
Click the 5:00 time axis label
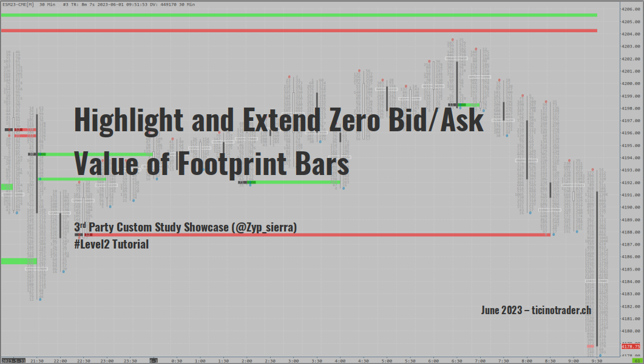coord(387,361)
